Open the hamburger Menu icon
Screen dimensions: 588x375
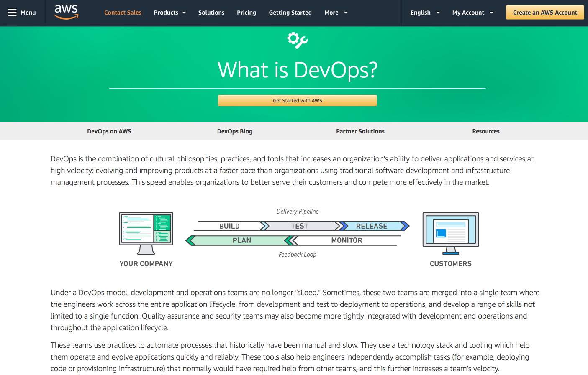[12, 13]
